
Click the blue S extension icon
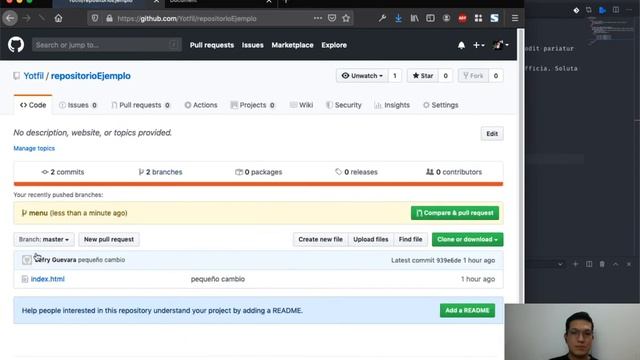click(494, 18)
